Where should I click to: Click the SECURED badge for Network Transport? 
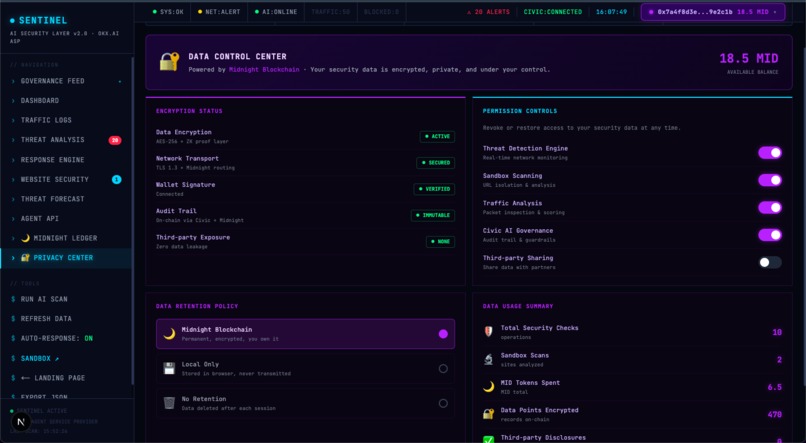435,163
